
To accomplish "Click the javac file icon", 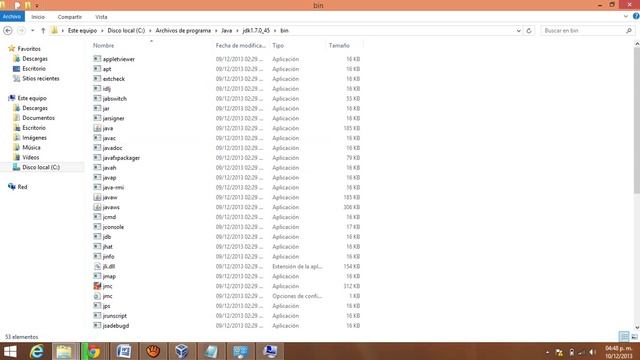I will pyautogui.click(x=97, y=138).
